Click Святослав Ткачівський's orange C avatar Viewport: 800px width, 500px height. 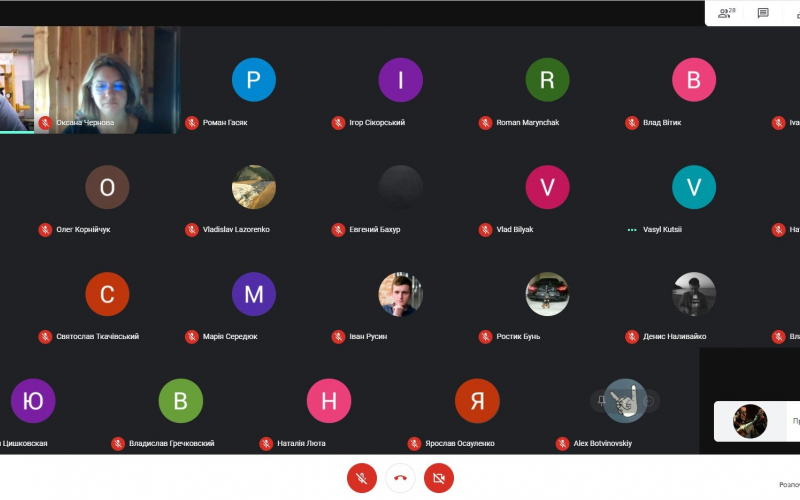click(x=107, y=294)
